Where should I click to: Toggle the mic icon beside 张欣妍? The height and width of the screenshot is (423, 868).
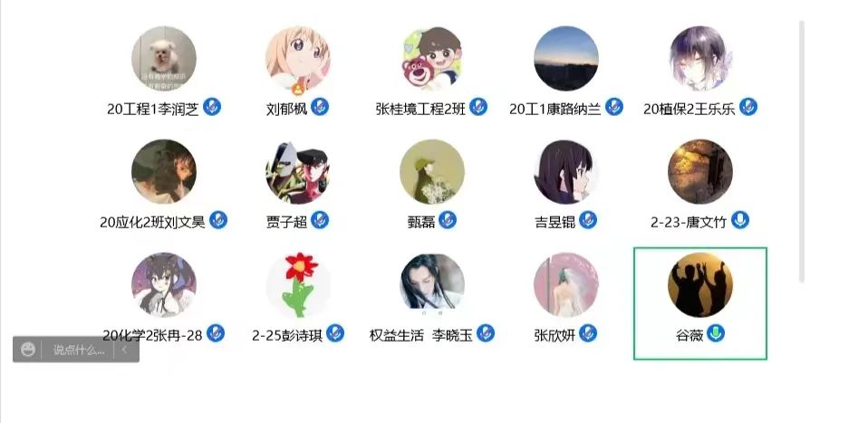[588, 333]
